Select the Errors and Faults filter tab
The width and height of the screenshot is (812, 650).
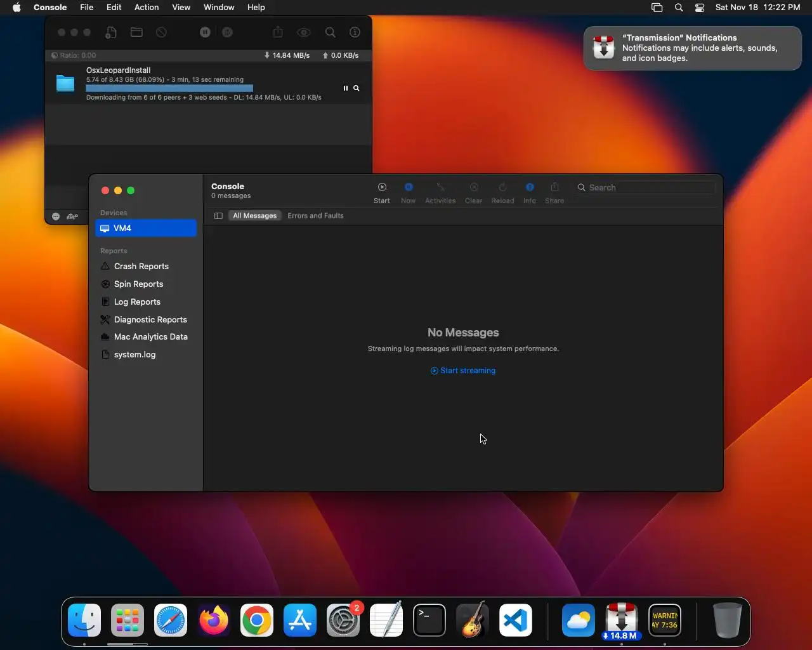(x=315, y=216)
